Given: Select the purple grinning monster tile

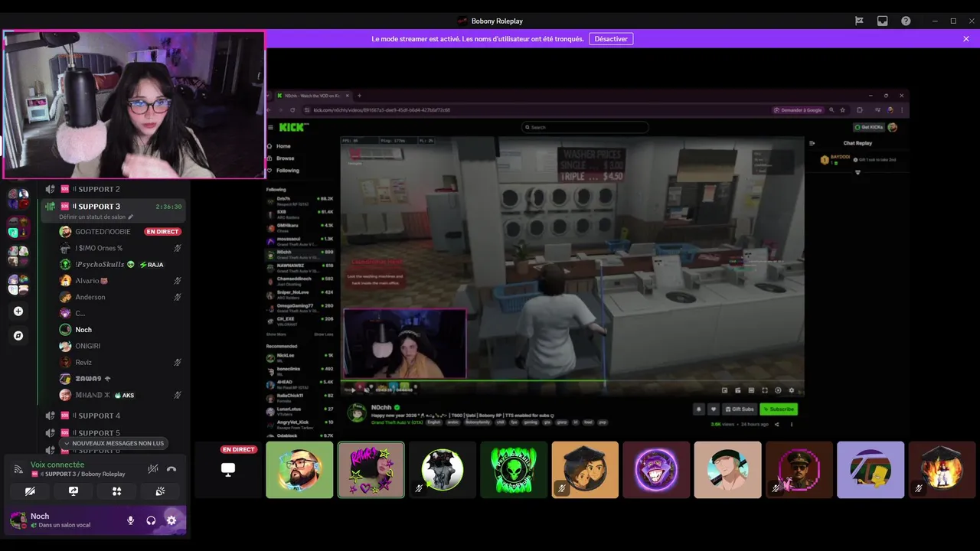Looking at the screenshot, I should click(x=656, y=470).
